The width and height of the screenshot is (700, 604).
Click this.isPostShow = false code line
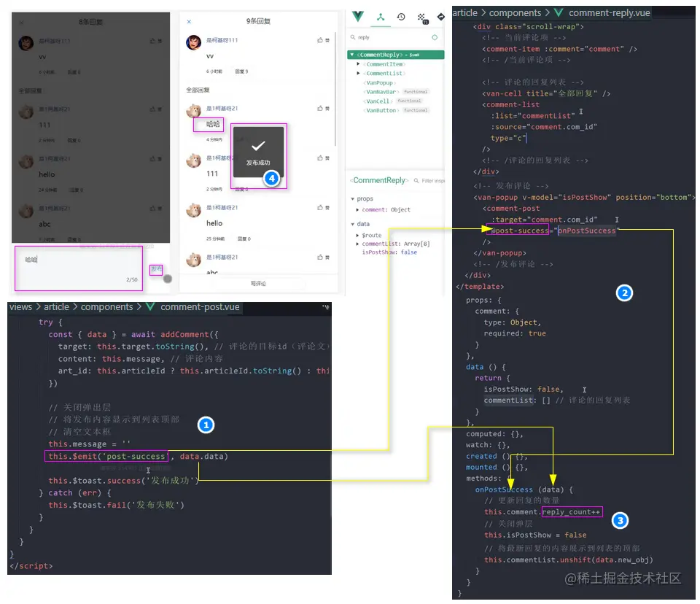click(x=535, y=535)
